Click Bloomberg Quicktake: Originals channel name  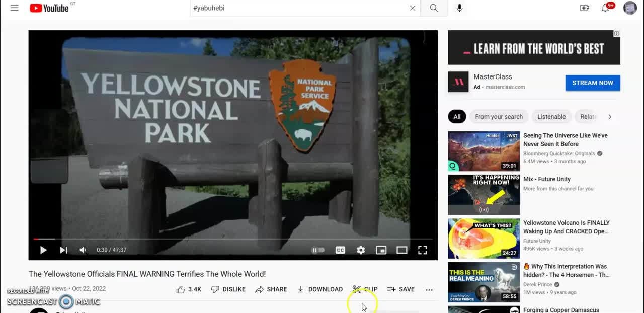click(559, 154)
